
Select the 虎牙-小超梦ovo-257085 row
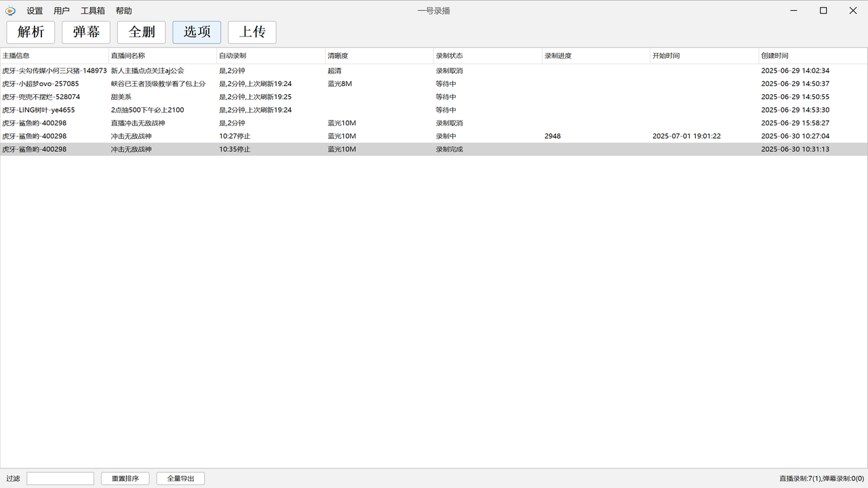[41, 84]
